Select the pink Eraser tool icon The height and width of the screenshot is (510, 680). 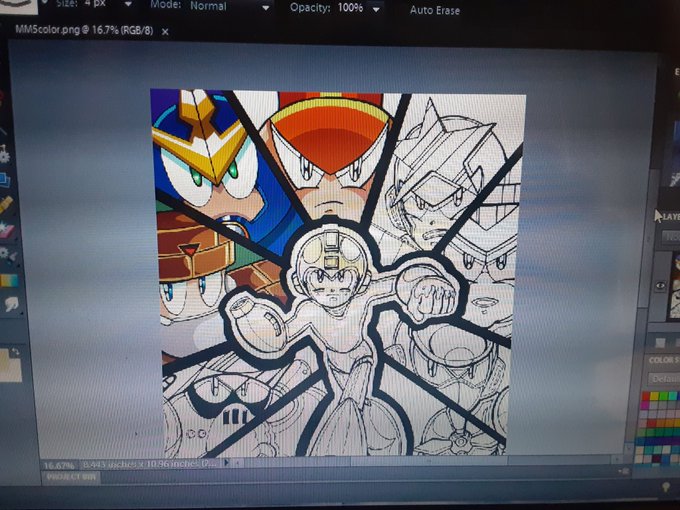[7, 230]
